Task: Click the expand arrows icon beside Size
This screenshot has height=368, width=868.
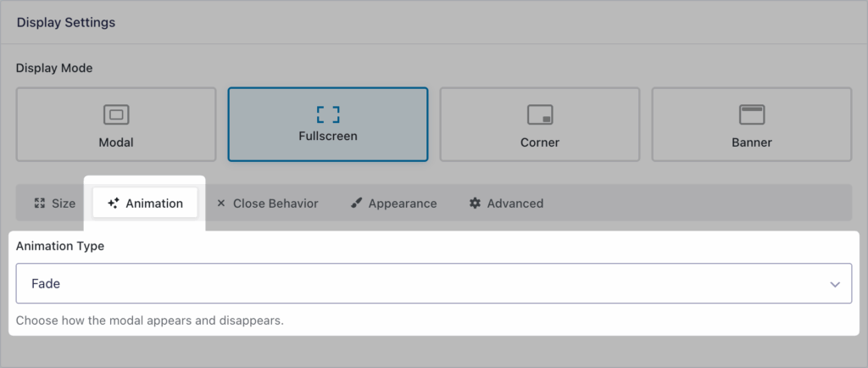Action: [x=39, y=204]
